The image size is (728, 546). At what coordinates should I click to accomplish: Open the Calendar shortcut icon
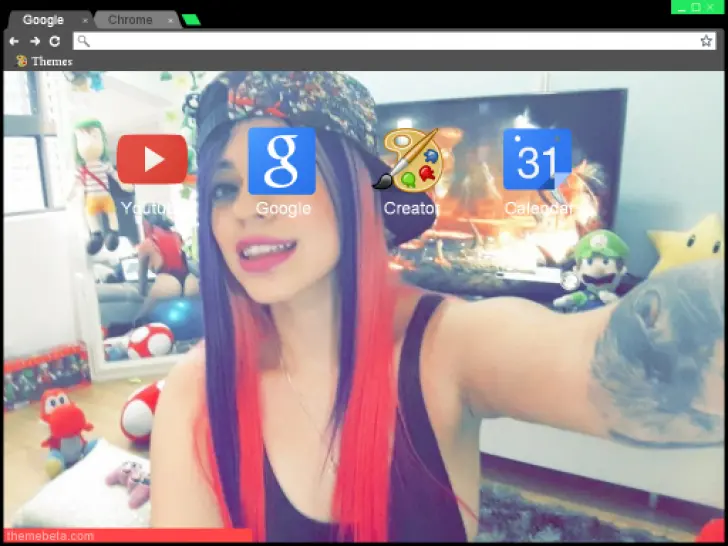click(x=537, y=160)
